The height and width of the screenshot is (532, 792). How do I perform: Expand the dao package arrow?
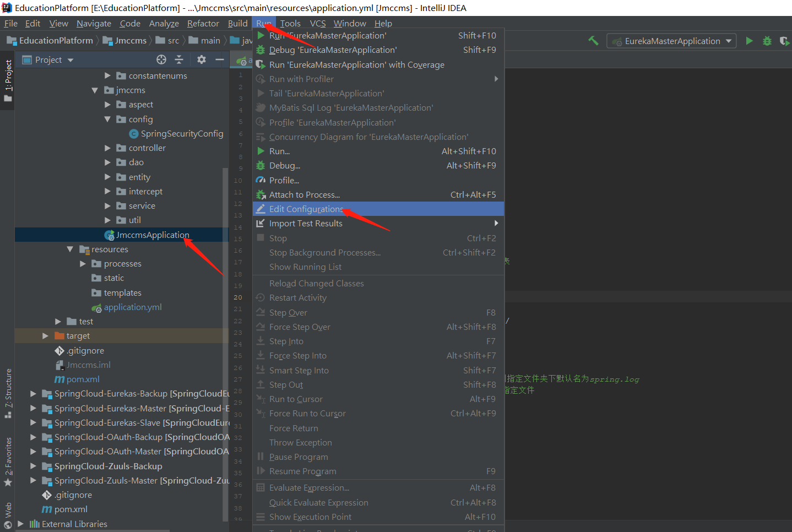107,162
